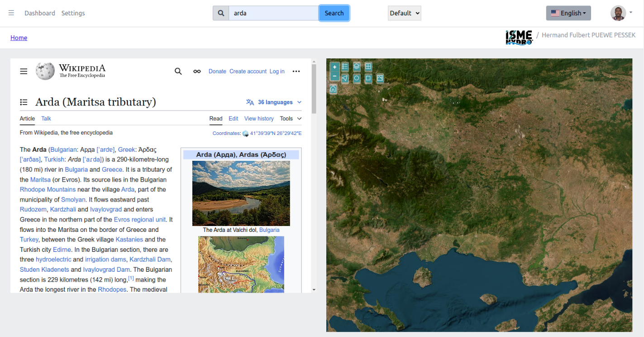Open the map layers stack icon
The height and width of the screenshot is (337, 644).
pyautogui.click(x=357, y=67)
